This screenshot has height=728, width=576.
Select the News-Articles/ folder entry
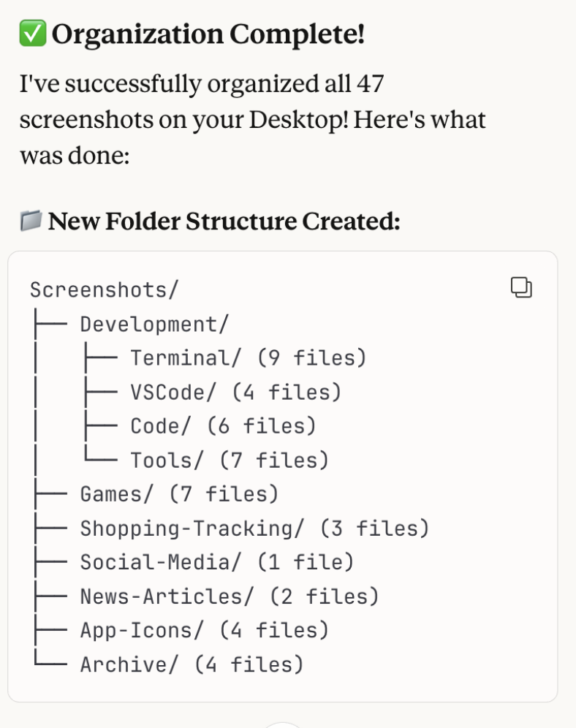pyautogui.click(x=167, y=596)
